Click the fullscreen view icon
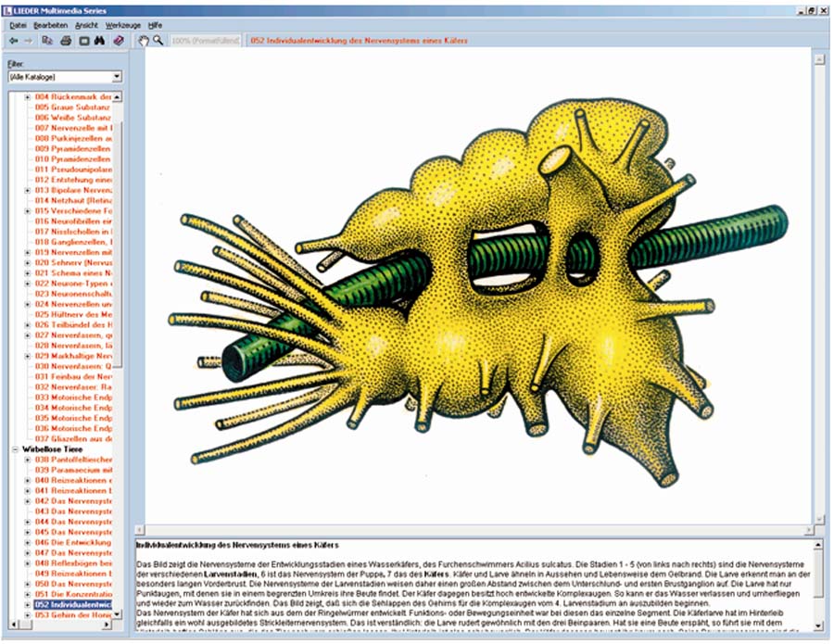The image size is (834, 644). click(83, 41)
